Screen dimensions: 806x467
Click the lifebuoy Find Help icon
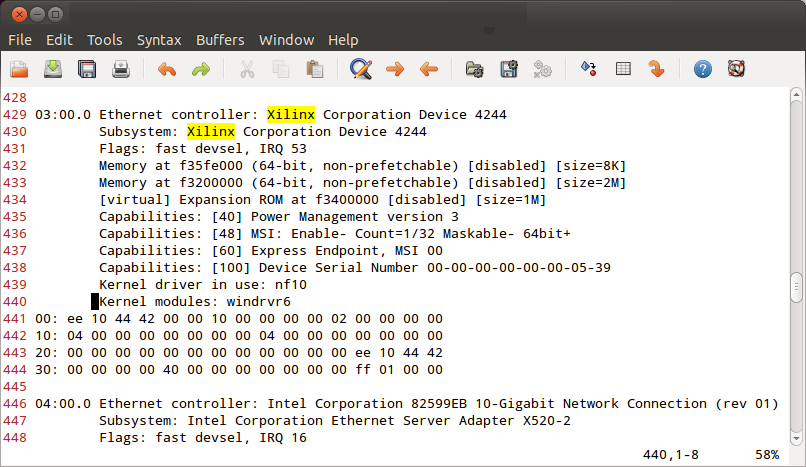tap(737, 69)
